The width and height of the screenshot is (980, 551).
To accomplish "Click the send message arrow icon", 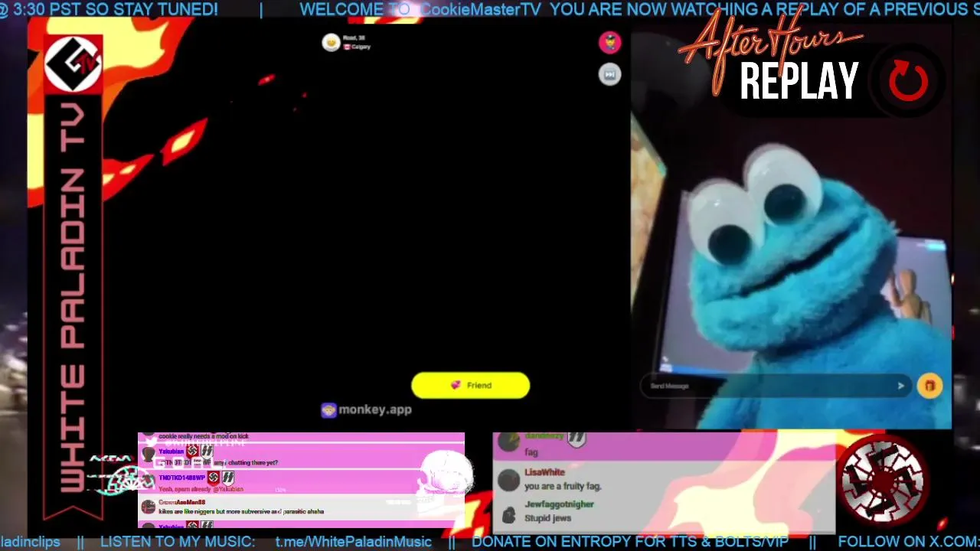I will click(x=900, y=386).
